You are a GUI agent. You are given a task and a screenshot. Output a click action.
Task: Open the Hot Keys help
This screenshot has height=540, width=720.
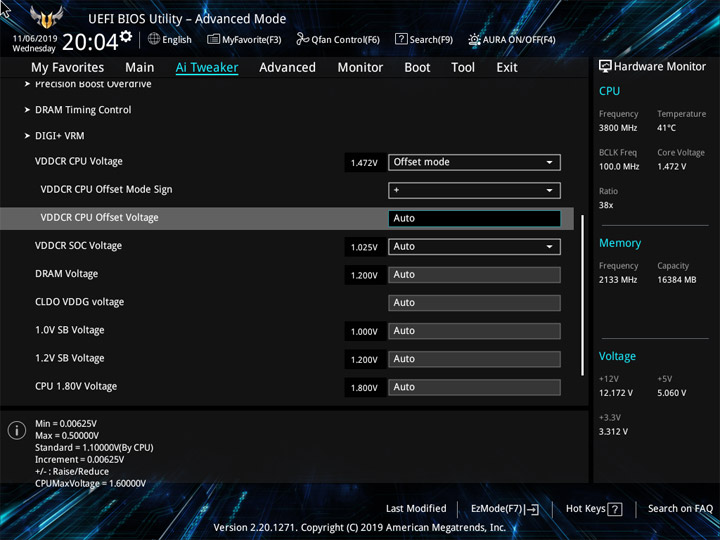click(585, 509)
